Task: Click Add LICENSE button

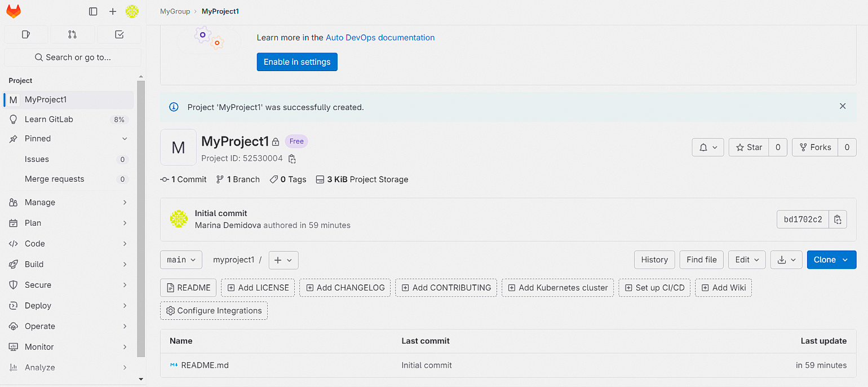Action: point(258,288)
